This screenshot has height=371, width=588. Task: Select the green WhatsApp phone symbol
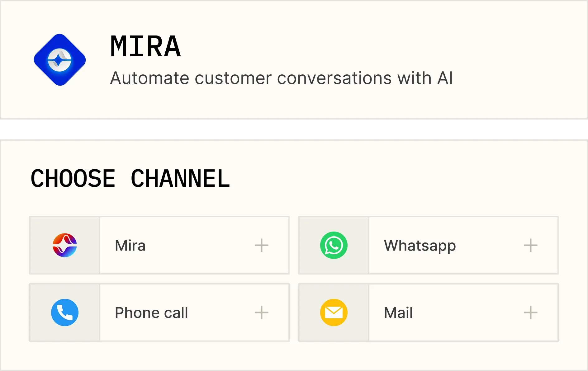(x=334, y=245)
